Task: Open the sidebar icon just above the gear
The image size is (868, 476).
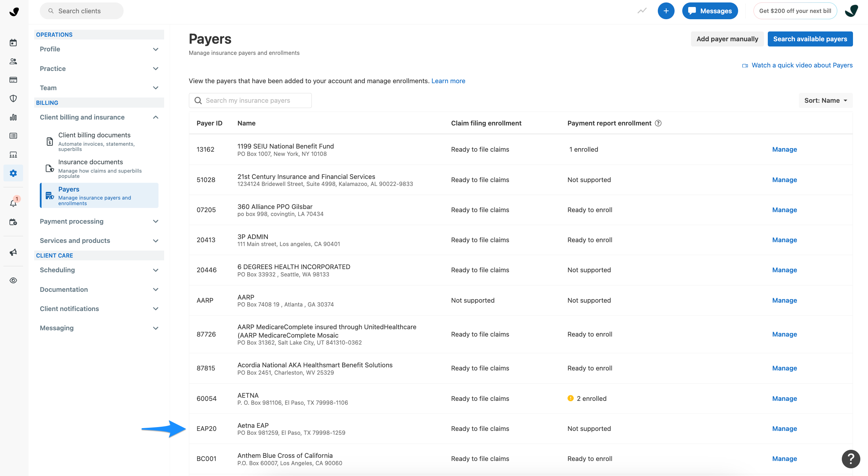Action: click(13, 154)
